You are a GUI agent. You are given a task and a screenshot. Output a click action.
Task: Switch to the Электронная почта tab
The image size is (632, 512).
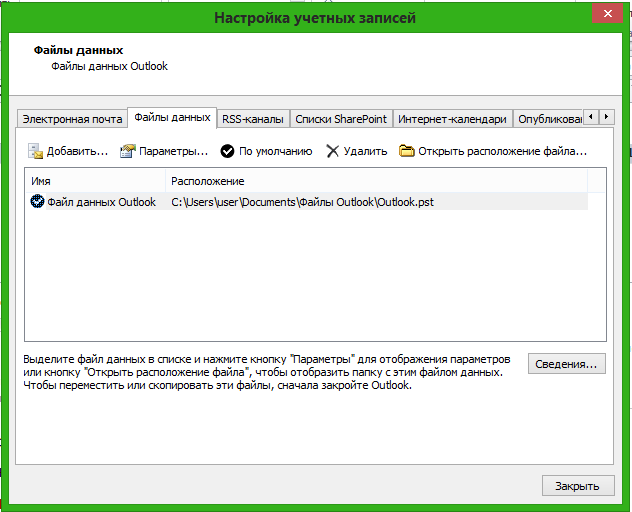73,119
